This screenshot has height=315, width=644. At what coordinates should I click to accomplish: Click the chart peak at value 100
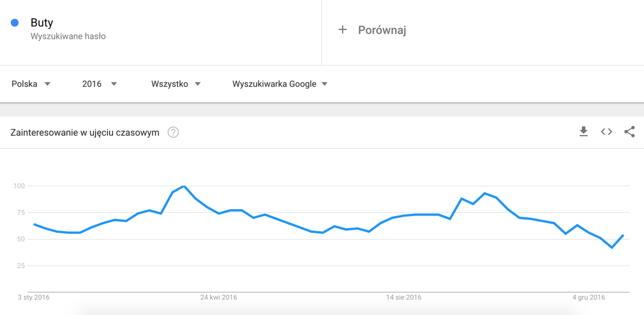[184, 186]
